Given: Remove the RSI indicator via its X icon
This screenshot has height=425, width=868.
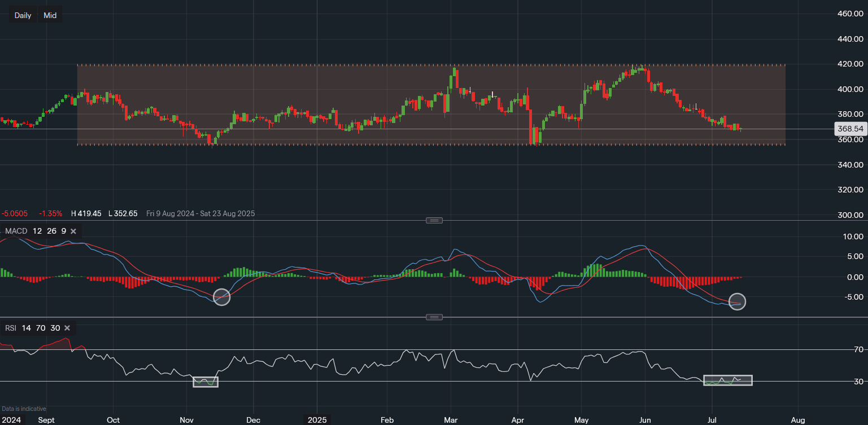Looking at the screenshot, I should coord(67,328).
